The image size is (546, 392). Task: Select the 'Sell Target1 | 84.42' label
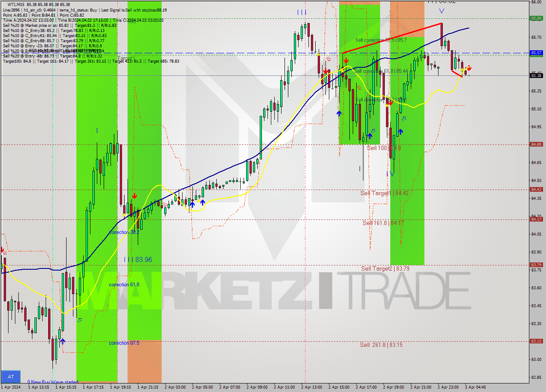pos(384,193)
